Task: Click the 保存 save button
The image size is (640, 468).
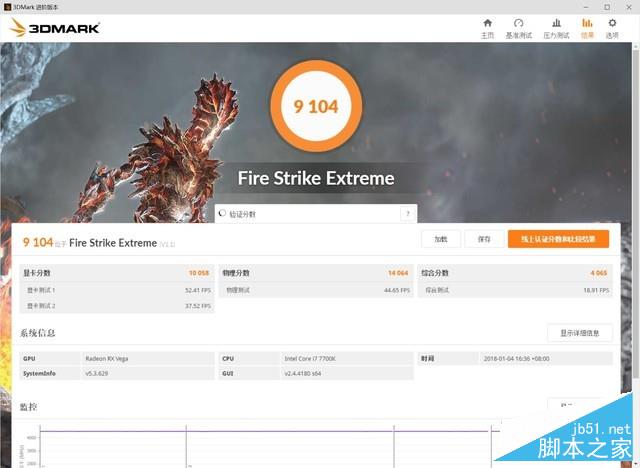Action: click(484, 239)
